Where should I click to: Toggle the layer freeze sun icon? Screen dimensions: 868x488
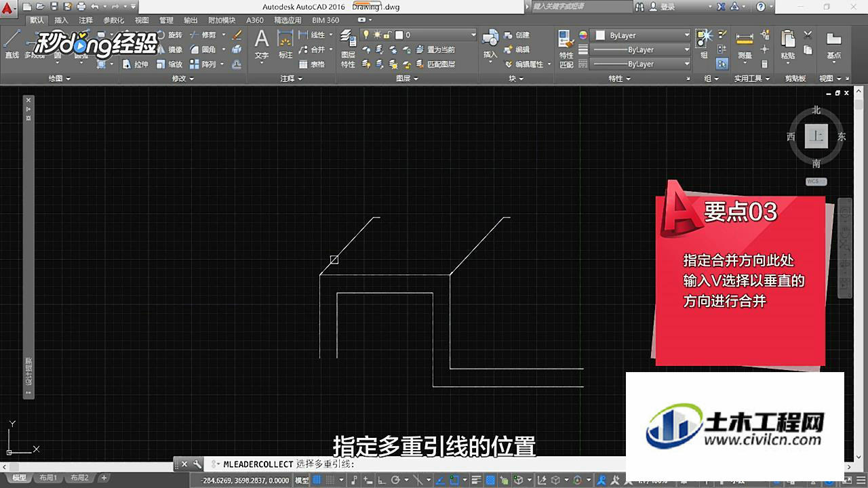point(377,35)
